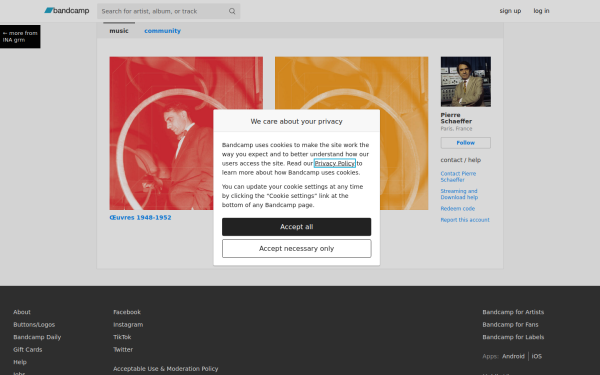Click Pierre Schaeffer's profile photo
The width and height of the screenshot is (600, 375).
coord(466,82)
